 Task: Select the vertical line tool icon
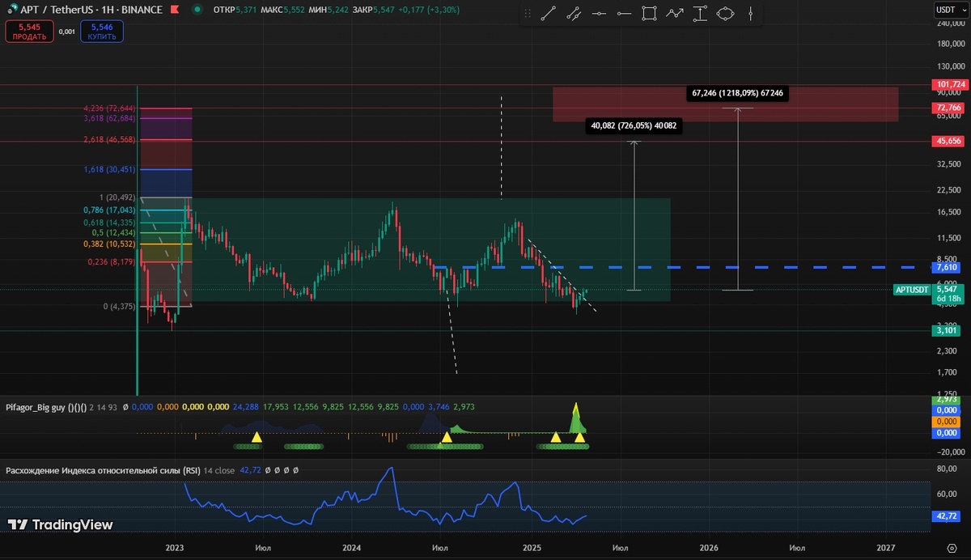pyautogui.click(x=751, y=13)
